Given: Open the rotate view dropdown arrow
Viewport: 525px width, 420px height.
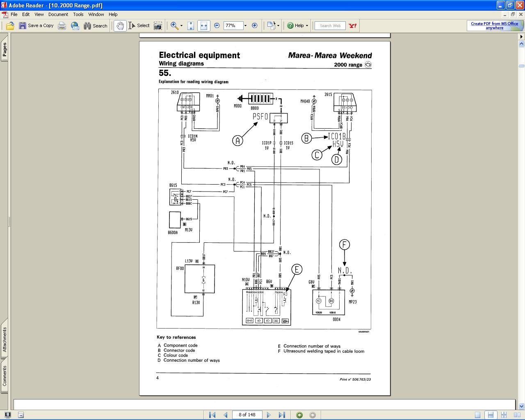Looking at the screenshot, I should (278, 25).
